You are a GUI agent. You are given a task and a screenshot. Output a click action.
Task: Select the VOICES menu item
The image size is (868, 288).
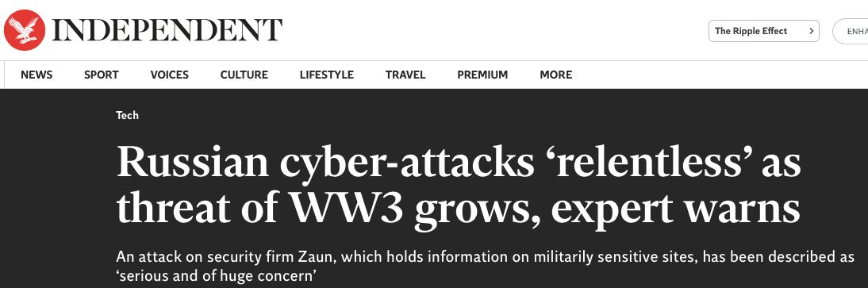click(x=169, y=75)
